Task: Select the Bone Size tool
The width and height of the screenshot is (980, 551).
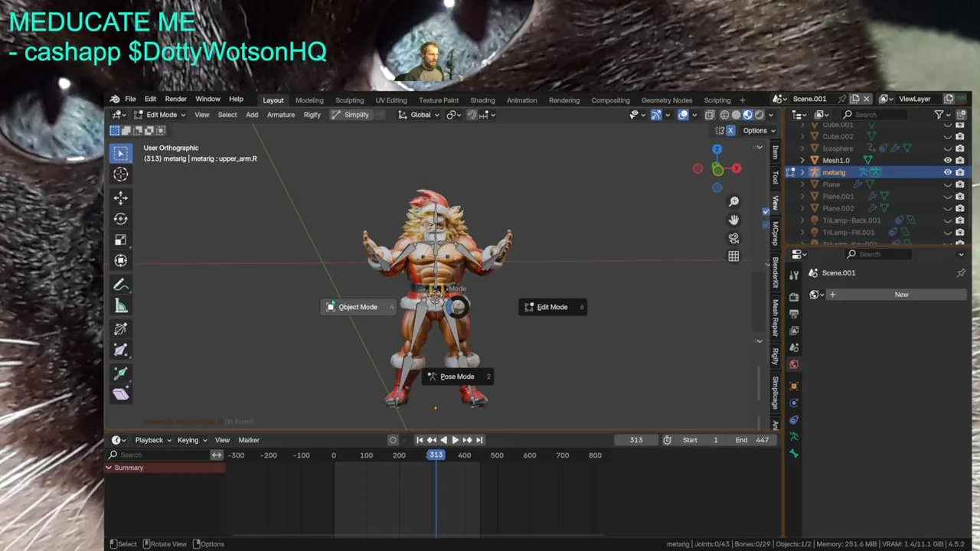Action: pos(120,350)
